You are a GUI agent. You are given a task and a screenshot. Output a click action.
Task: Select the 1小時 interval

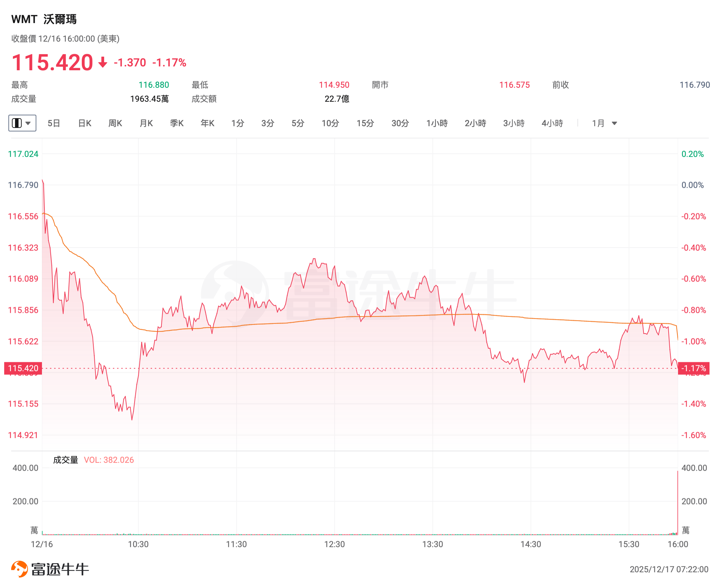(x=437, y=123)
